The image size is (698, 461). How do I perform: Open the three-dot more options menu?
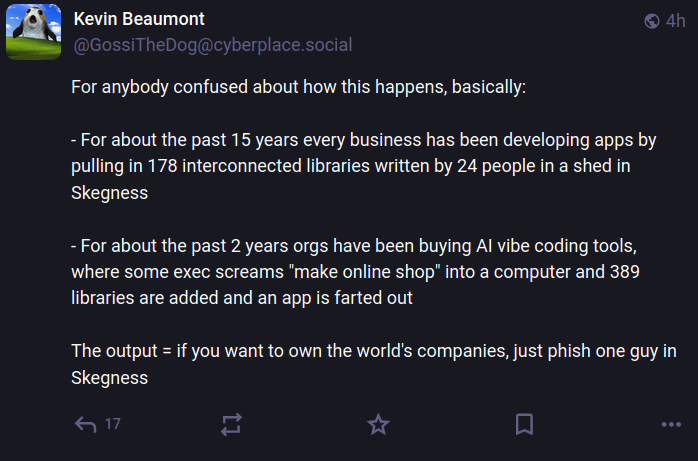[671, 424]
